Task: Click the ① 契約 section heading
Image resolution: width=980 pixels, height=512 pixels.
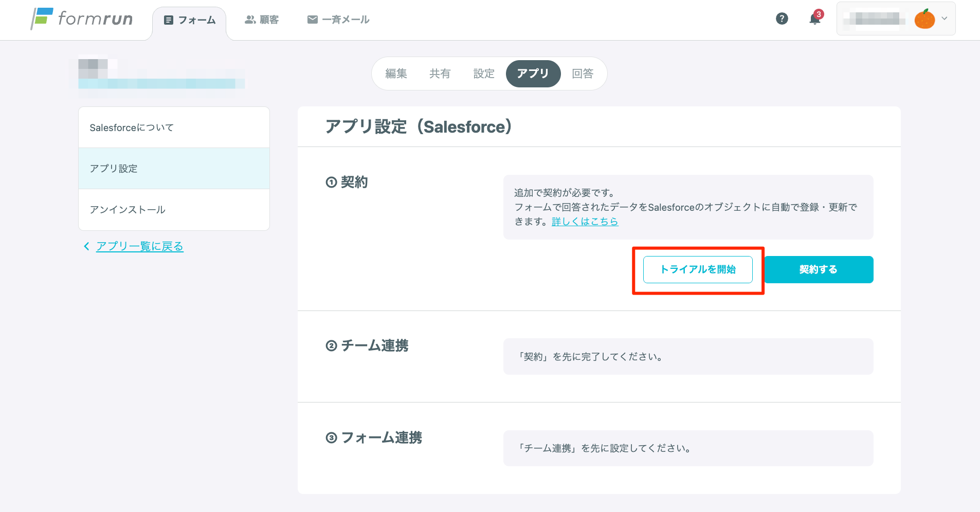Action: [x=347, y=182]
